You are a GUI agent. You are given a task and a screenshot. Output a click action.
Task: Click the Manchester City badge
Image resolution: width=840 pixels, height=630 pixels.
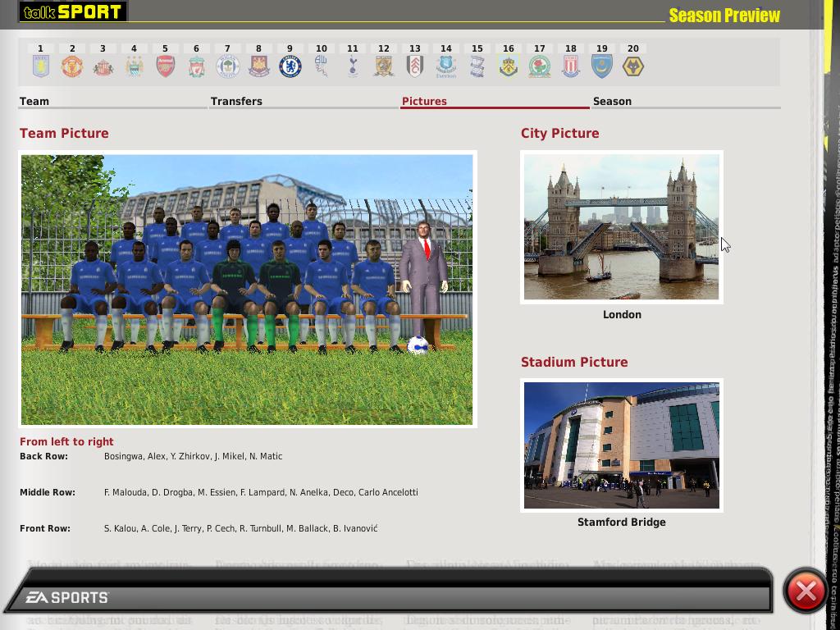tap(134, 66)
